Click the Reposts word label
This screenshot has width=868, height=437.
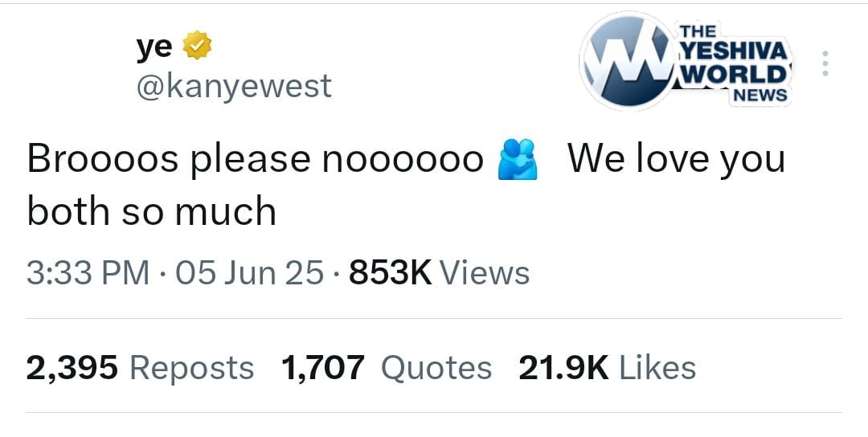pos(191,369)
